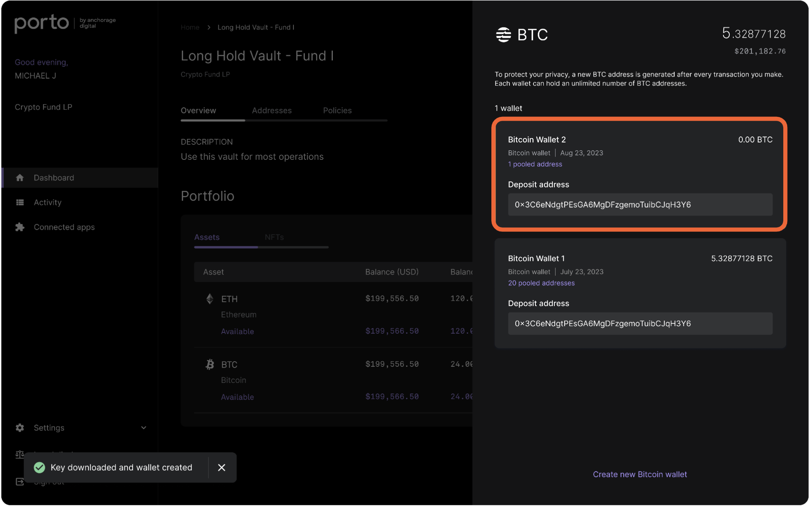812x506 pixels.
Task: Click the BTC panel header icon
Action: (504, 35)
